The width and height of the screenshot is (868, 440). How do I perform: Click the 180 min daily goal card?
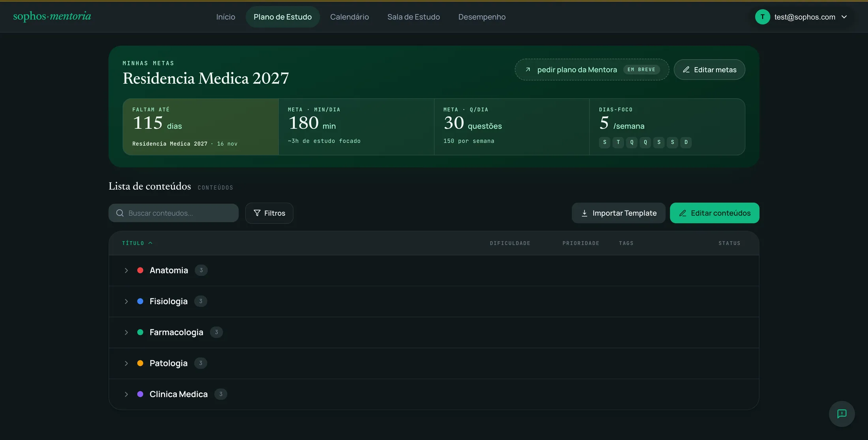coord(356,127)
